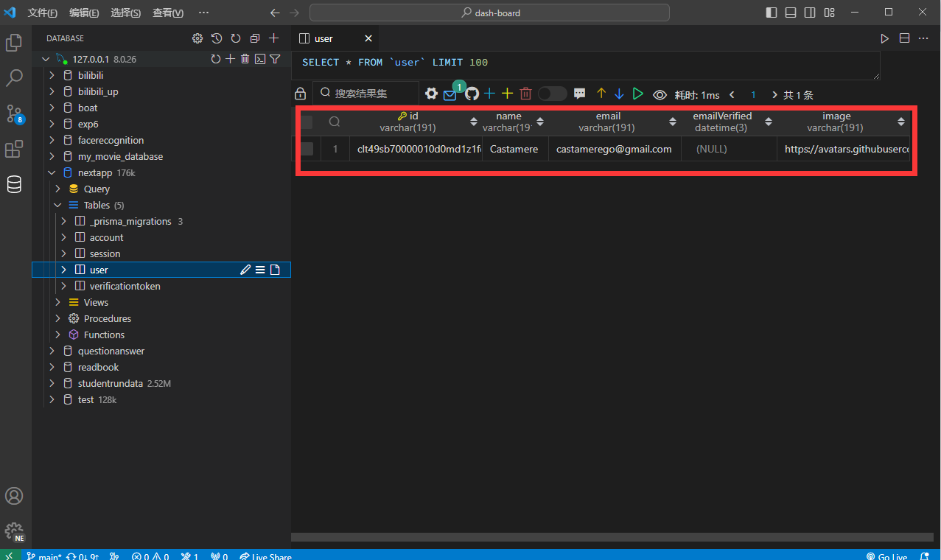
Task: Click Go Live in status bar
Action: (887, 556)
